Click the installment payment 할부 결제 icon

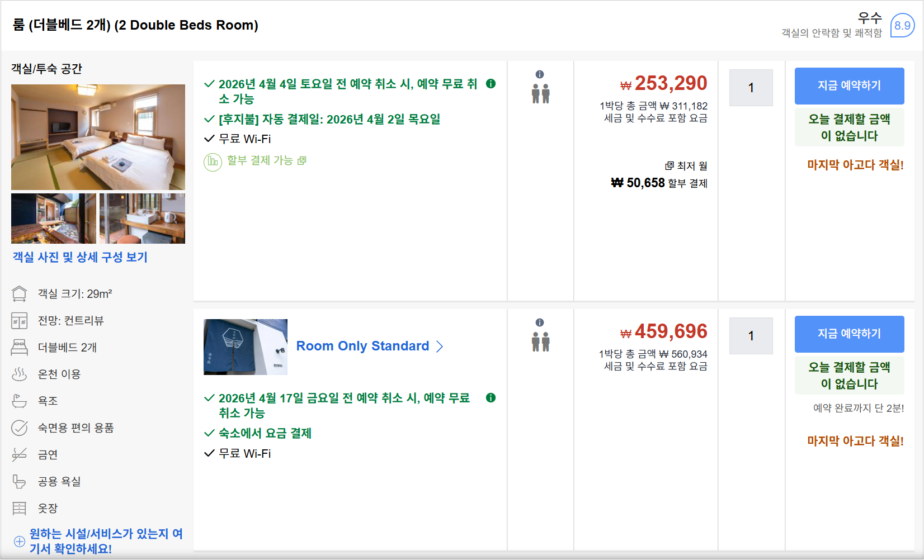(x=212, y=162)
